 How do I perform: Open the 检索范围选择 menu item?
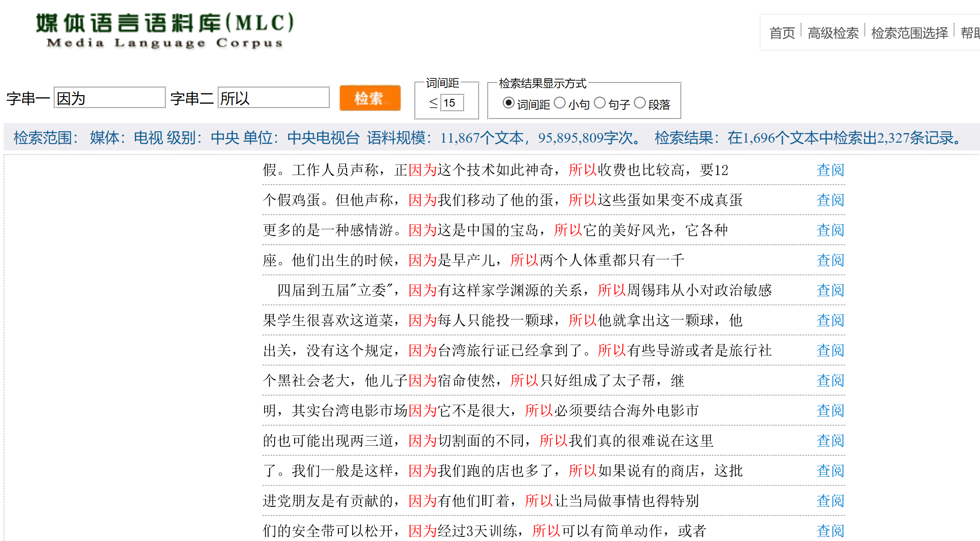click(909, 33)
